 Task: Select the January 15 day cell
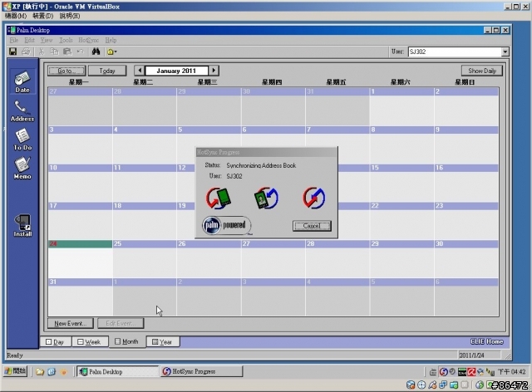[x=401, y=183]
